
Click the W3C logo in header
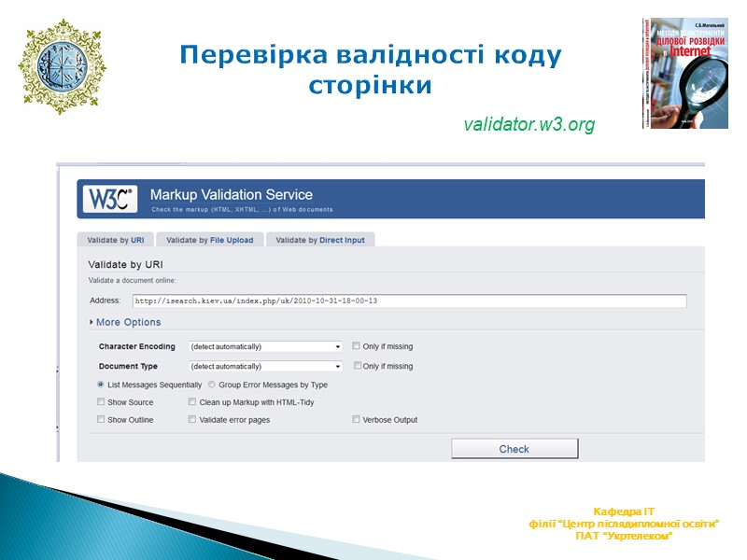point(110,199)
